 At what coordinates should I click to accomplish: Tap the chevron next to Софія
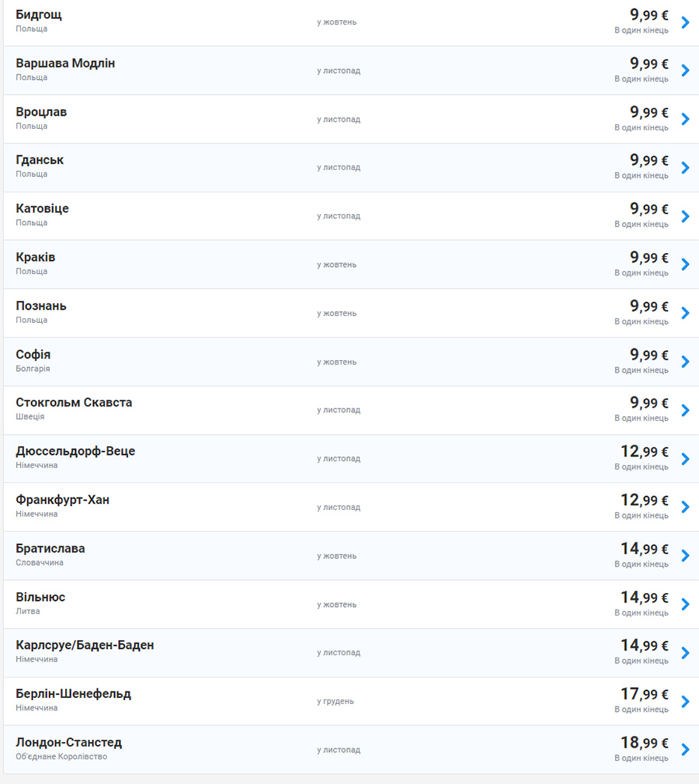(686, 362)
